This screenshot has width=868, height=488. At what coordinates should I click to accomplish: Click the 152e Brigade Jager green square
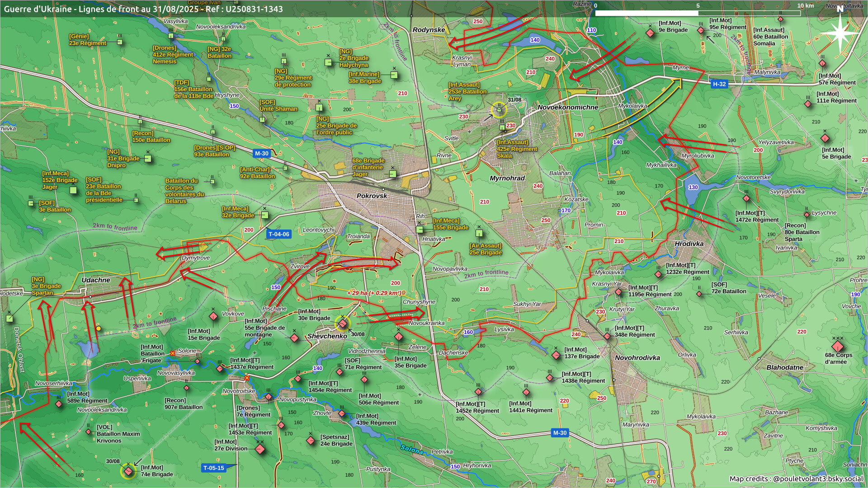point(73,190)
